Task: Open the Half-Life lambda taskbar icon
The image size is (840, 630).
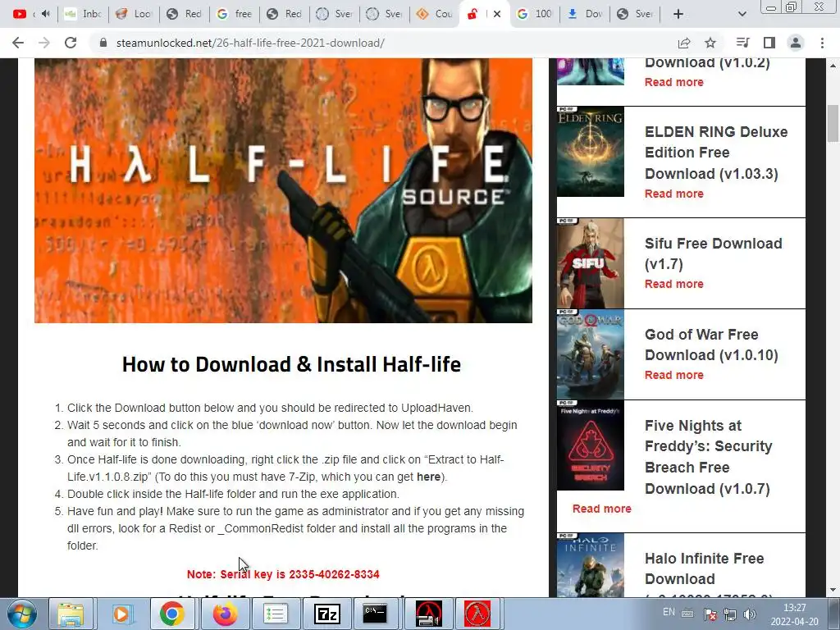Action: click(477, 614)
